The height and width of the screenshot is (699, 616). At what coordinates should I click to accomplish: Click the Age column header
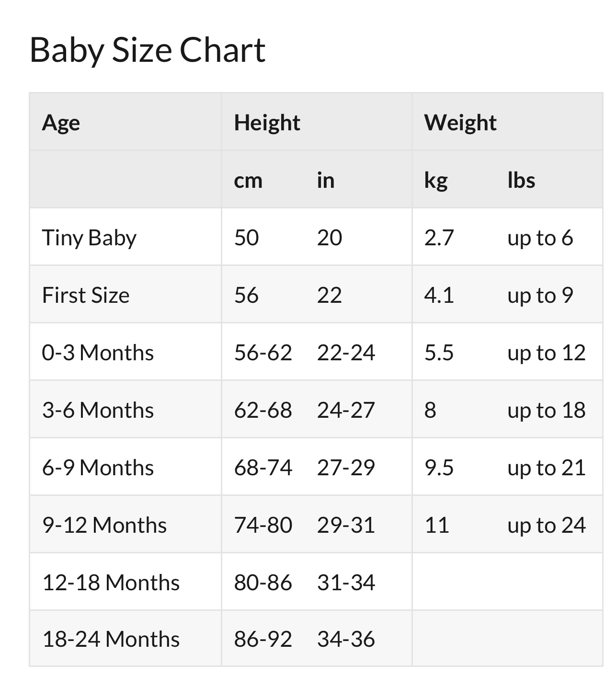pos(61,123)
